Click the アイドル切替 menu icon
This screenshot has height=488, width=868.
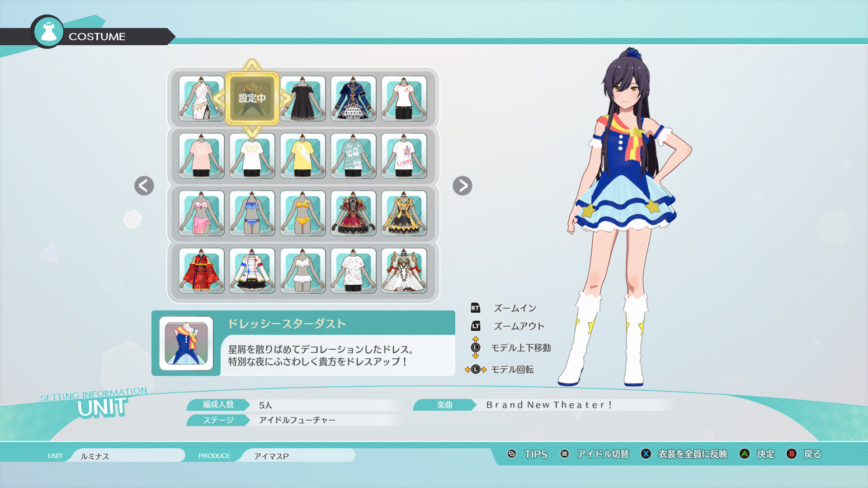tap(564, 455)
